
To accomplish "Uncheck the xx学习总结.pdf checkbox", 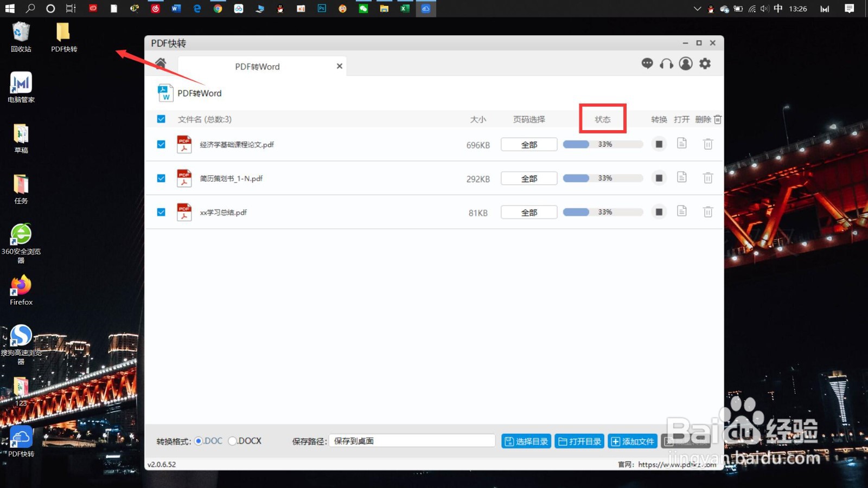I will coord(161,212).
